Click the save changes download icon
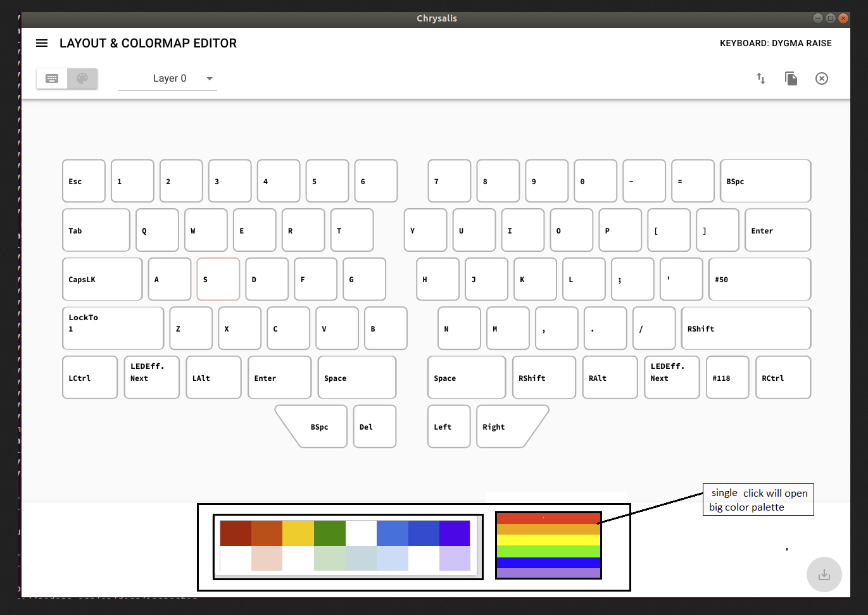 tap(824, 575)
